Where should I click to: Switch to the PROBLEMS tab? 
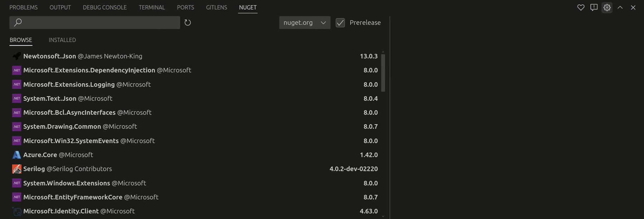23,8
